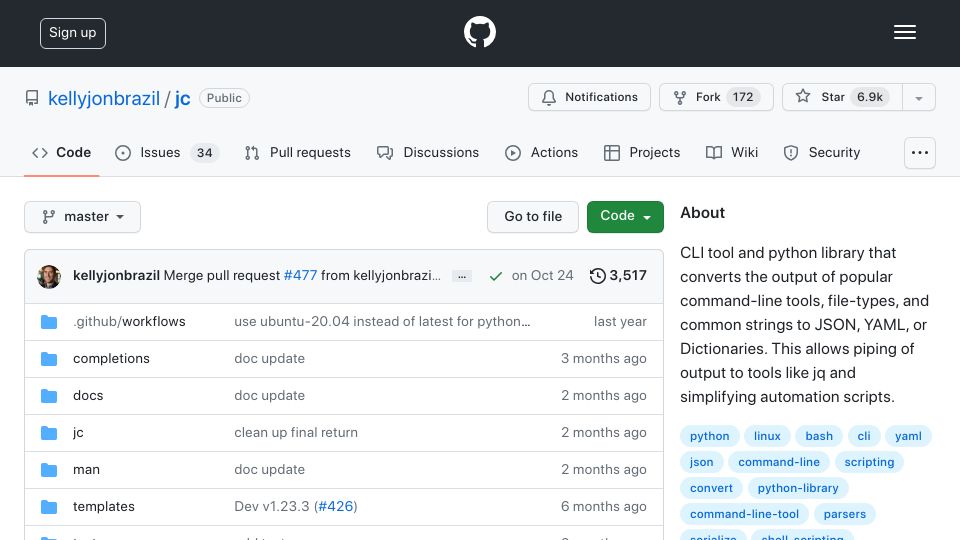Viewport: 960px width, 540px height.
Task: Select the cli topic tag
Action: tap(864, 436)
